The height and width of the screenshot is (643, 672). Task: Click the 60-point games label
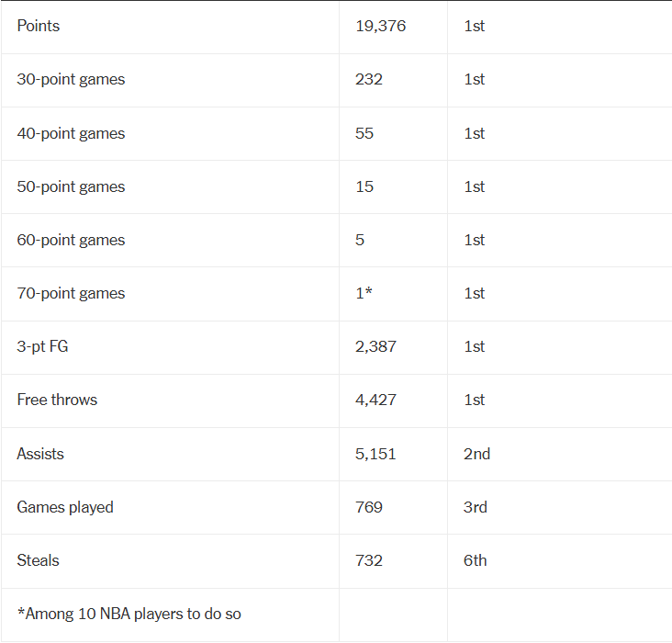pyautogui.click(x=71, y=240)
